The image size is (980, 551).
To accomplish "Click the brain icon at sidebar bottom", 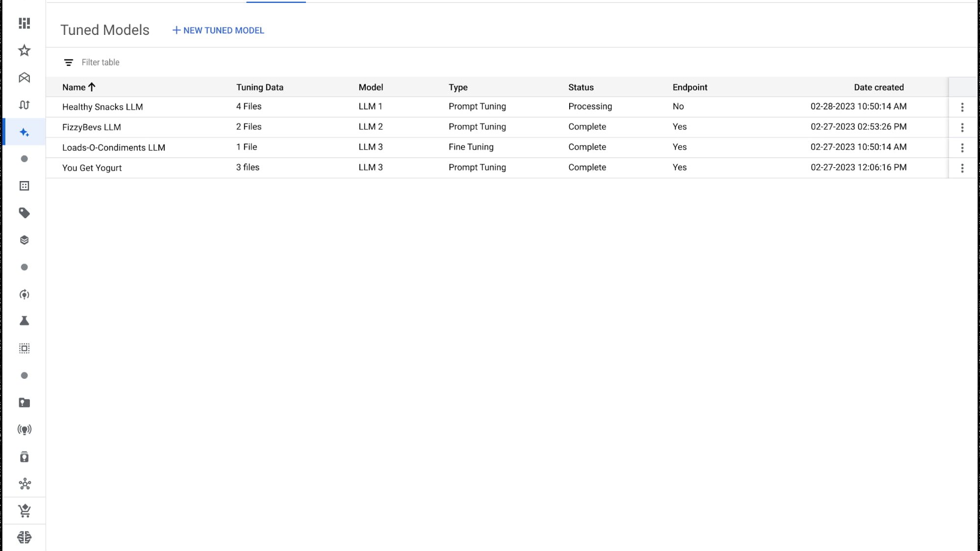I will (x=24, y=537).
